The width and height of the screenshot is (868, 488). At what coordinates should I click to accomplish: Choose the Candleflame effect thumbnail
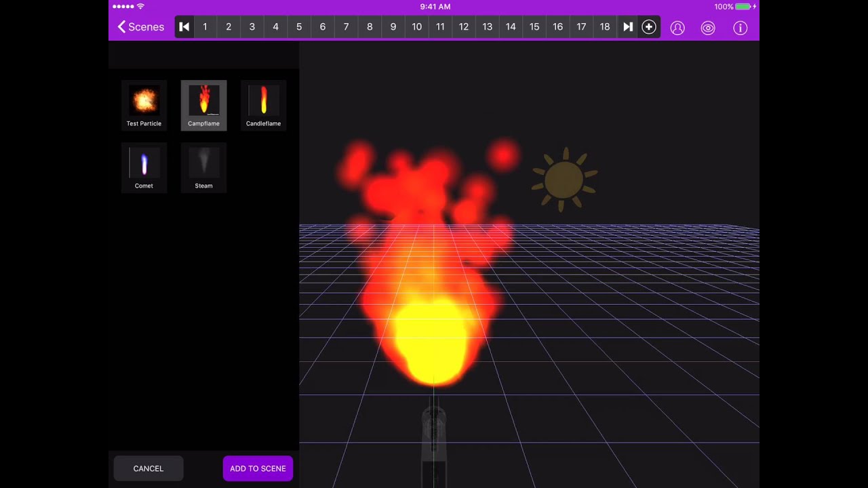coord(263,105)
